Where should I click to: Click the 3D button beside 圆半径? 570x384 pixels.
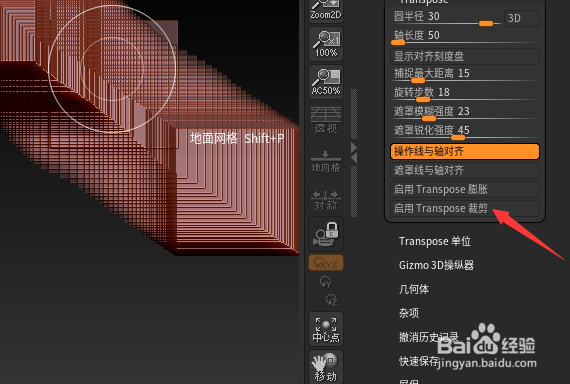pos(522,18)
